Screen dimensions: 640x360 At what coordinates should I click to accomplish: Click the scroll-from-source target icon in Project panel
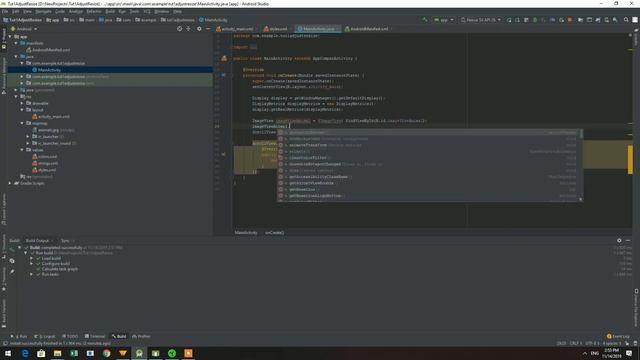[180, 29]
